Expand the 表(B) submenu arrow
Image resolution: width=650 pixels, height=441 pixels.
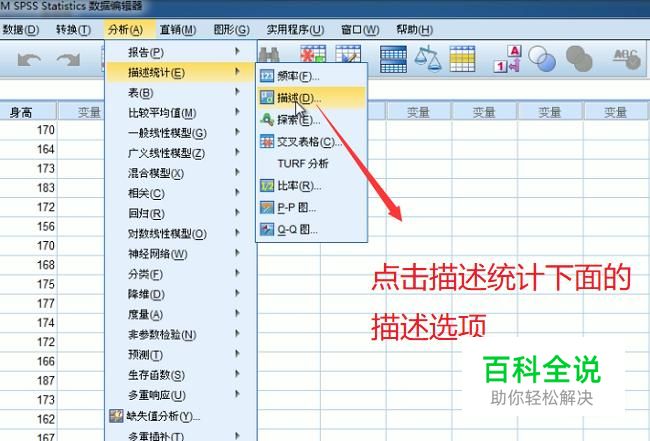click(237, 92)
